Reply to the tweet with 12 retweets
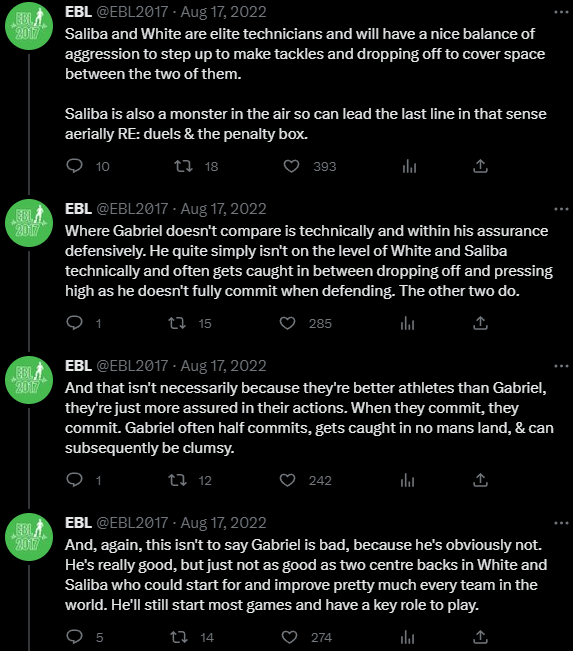Screen dimensions: 573x651 [x=75, y=480]
